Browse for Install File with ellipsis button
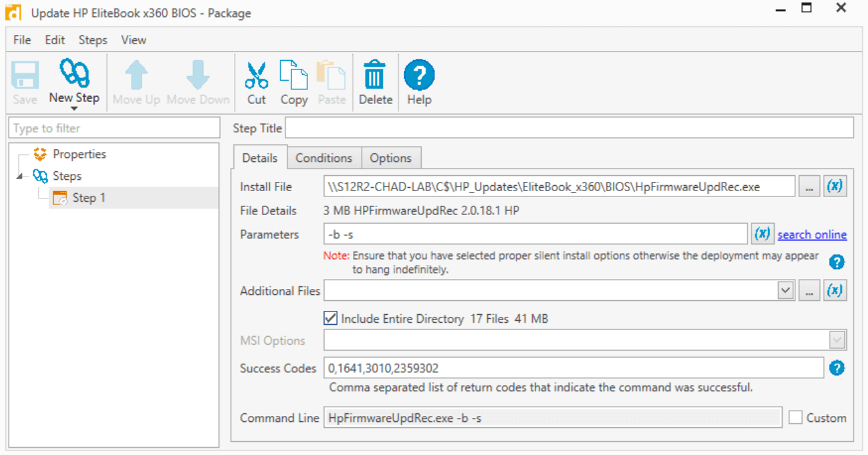The image size is (868, 455). 809,186
